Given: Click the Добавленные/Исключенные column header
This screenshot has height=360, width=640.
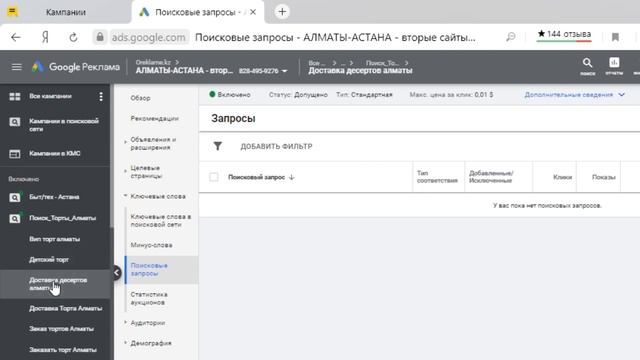Looking at the screenshot, I should tap(491, 177).
